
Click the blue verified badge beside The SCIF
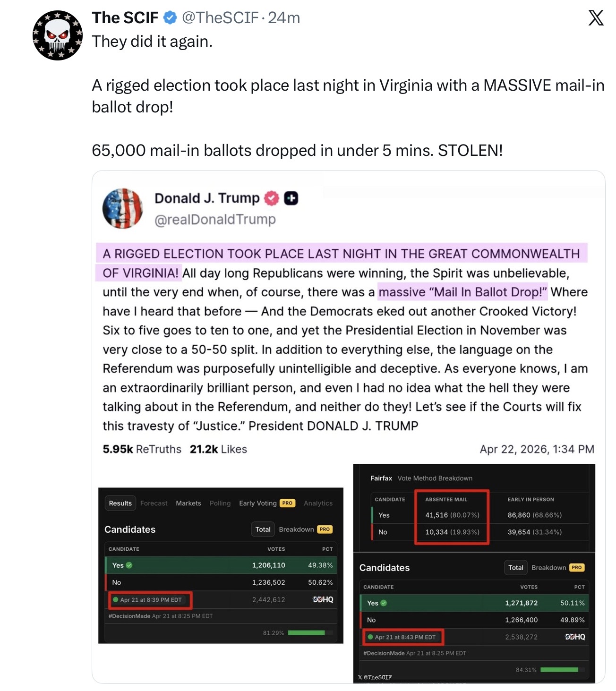(x=170, y=18)
